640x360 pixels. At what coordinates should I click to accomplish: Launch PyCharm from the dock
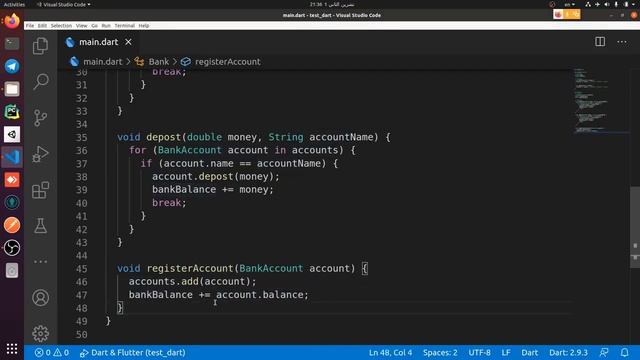coord(12,111)
